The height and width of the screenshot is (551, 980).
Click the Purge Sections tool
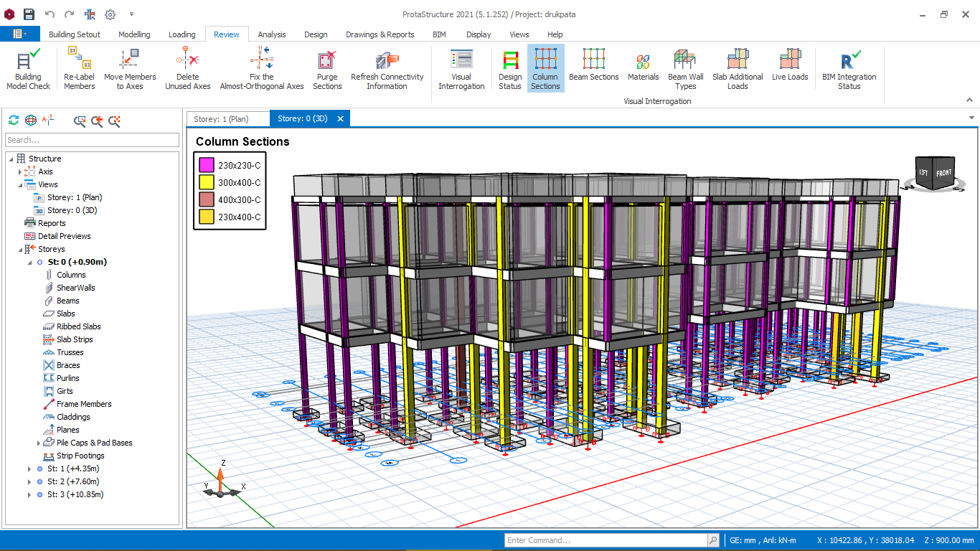[327, 70]
